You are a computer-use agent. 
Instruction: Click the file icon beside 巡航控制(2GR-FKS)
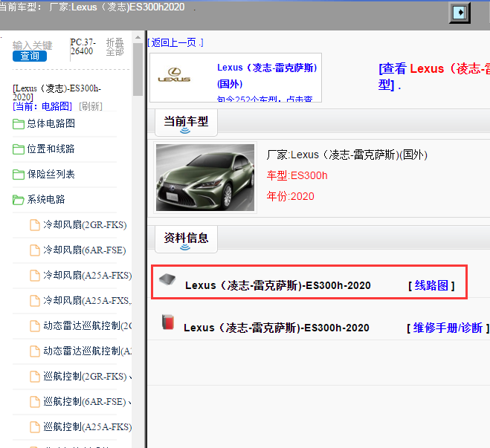tap(35, 377)
